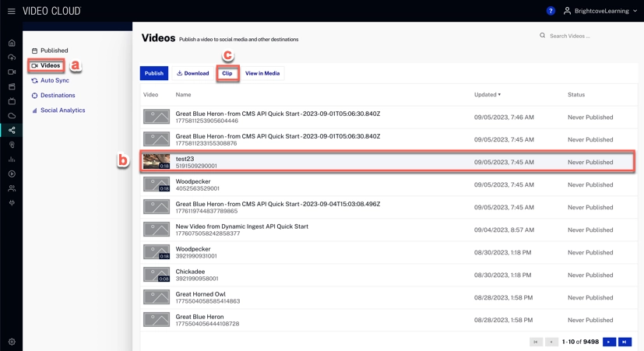This screenshot has height=351, width=644.
Task: Sort by Updated column arrow
Action: coord(499,95)
